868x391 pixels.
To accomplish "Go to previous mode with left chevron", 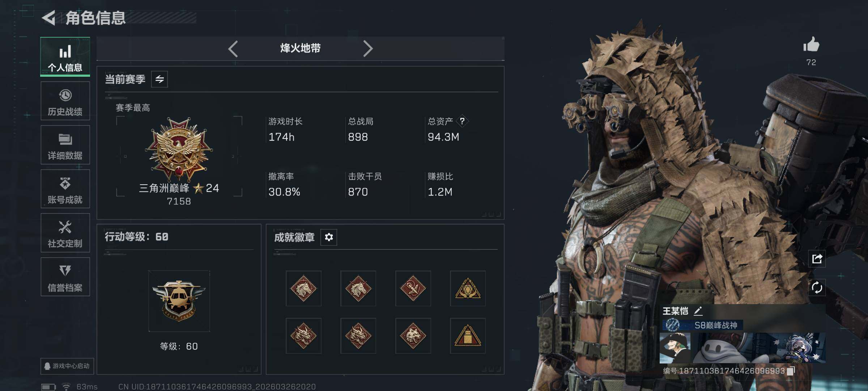I will [x=233, y=49].
